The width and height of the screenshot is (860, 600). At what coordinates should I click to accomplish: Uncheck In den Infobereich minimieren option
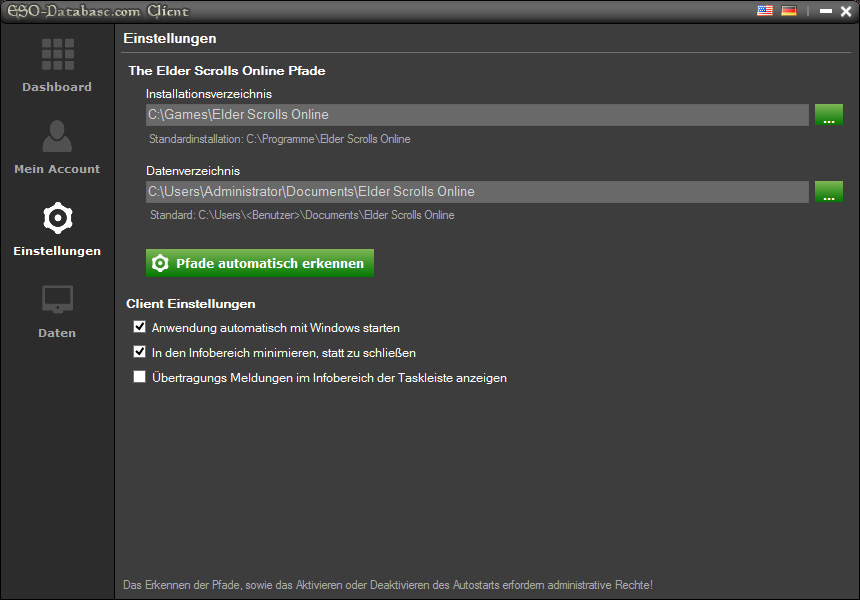point(139,352)
